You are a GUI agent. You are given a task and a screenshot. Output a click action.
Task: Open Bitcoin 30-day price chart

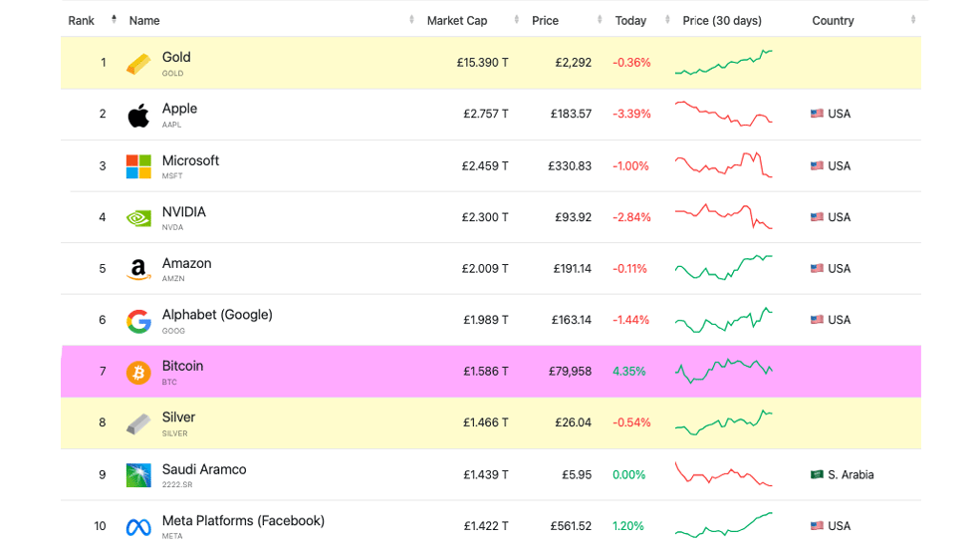point(724,371)
